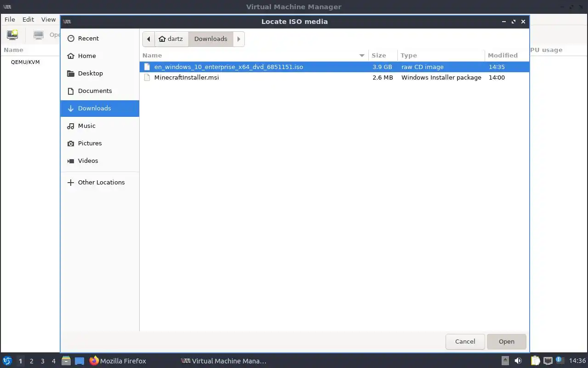Open Edit menu in Virtual Machine Manager
This screenshot has height=368, width=588.
pyautogui.click(x=28, y=19)
